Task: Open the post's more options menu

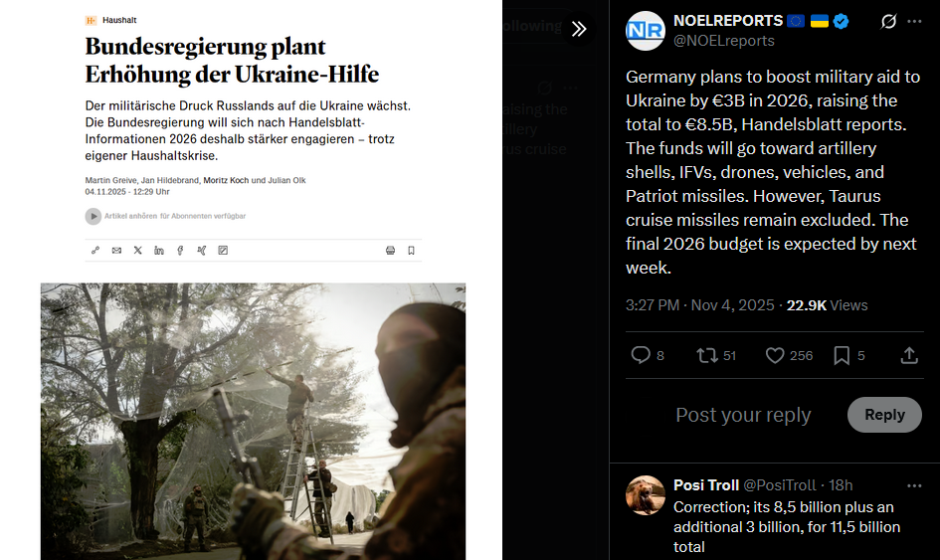Action: coord(914,22)
